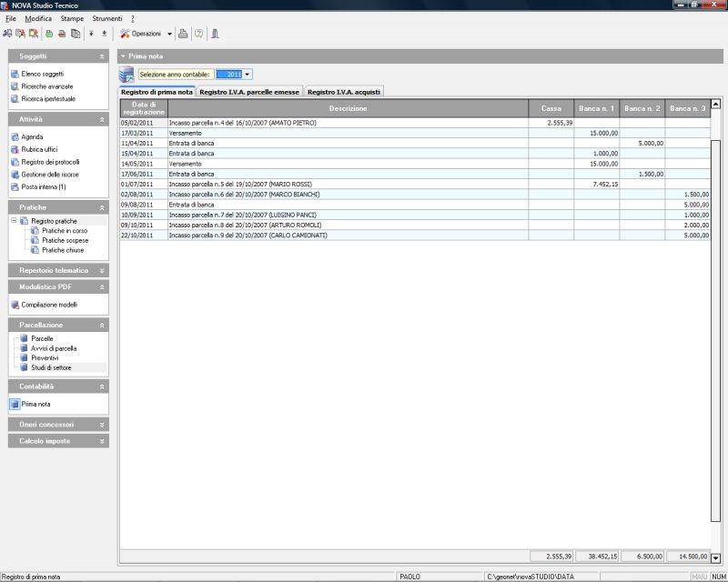This screenshot has height=582, width=728.
Task: Select Pratiche sospese in the tree
Action: [x=65, y=240]
